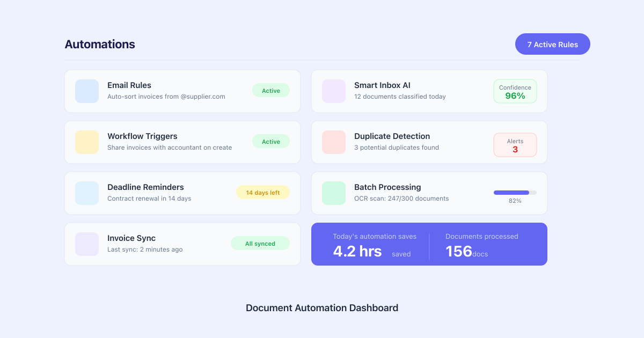Screen dimensions: 644x338
Task: Click the 4.2 hrs saved summary
Action: point(357,251)
